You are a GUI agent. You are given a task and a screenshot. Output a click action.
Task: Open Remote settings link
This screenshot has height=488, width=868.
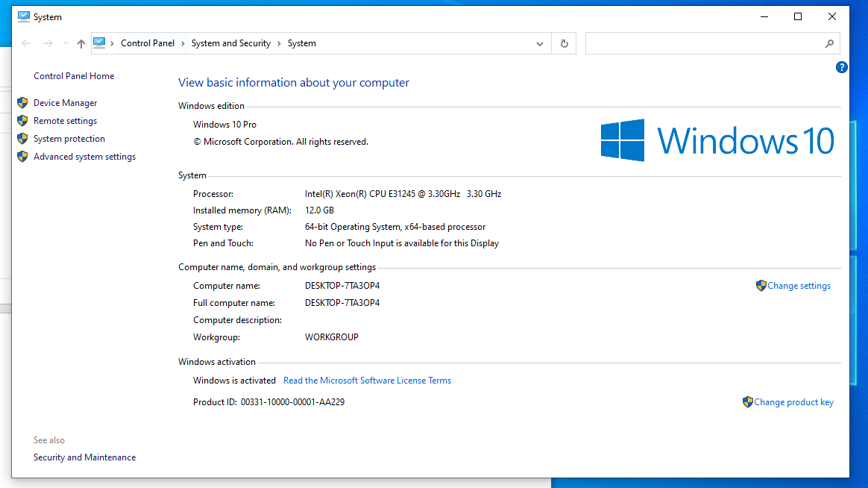(66, 121)
